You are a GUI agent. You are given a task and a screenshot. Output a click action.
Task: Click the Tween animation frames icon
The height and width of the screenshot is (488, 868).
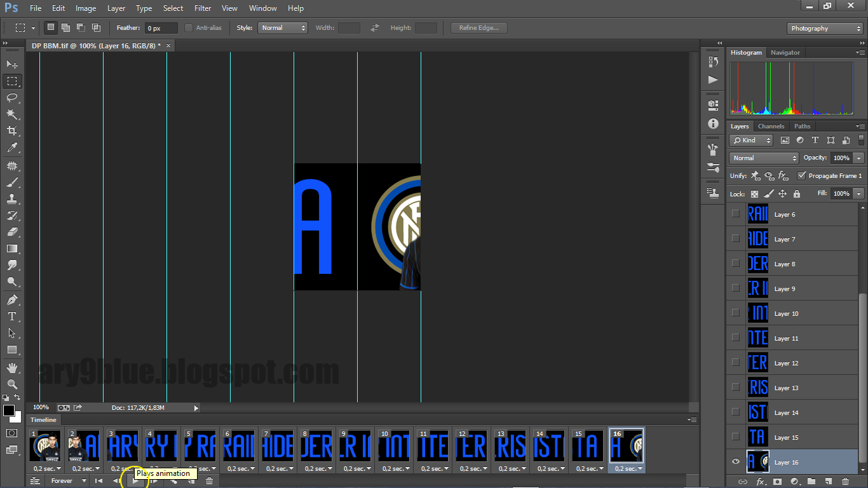pyautogui.click(x=173, y=481)
